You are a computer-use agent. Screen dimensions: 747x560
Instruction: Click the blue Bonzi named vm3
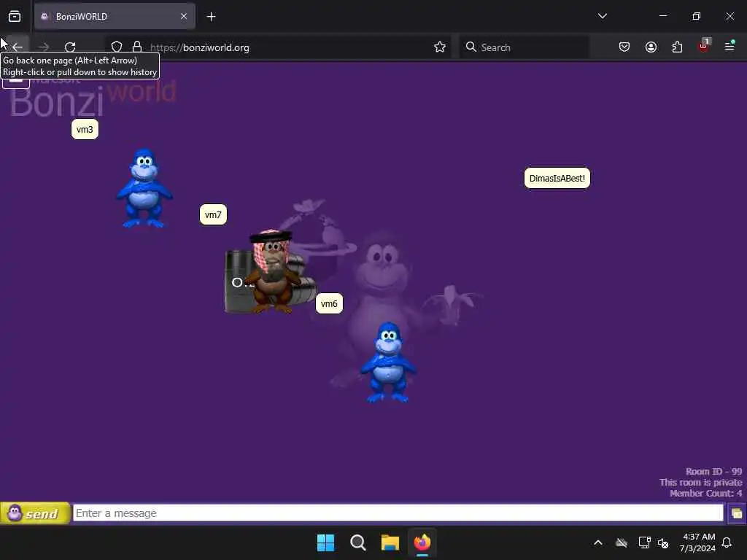point(144,188)
